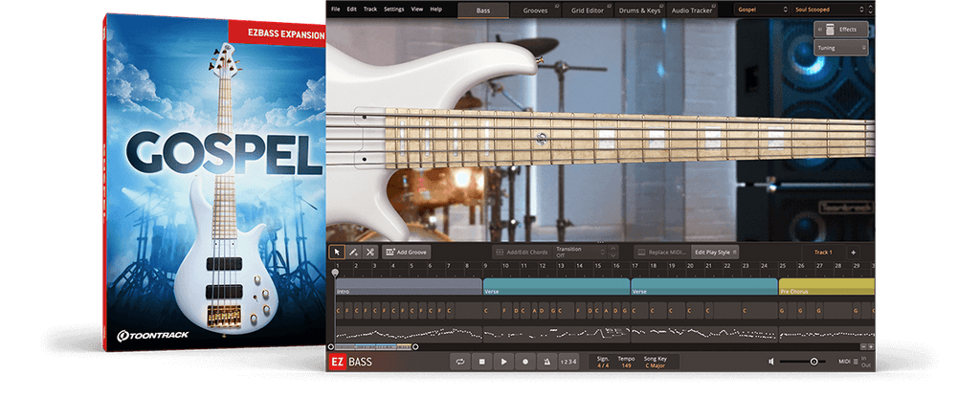Mute output via speaker icon
Viewport: 980px width, 398px height.
coord(771,361)
